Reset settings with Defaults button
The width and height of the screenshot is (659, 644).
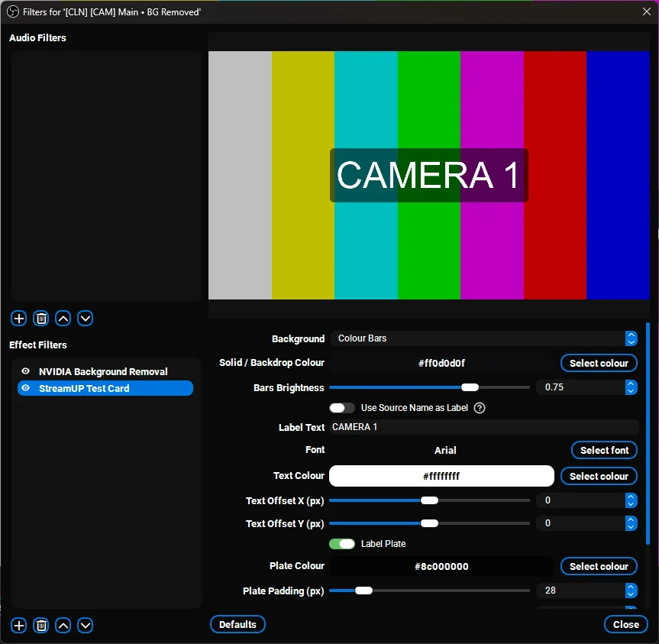pos(237,624)
